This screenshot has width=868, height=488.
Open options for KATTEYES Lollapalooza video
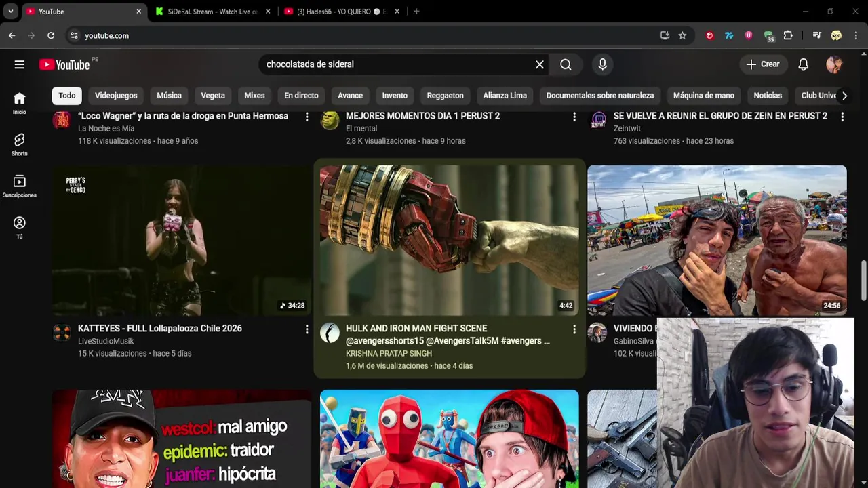click(307, 329)
